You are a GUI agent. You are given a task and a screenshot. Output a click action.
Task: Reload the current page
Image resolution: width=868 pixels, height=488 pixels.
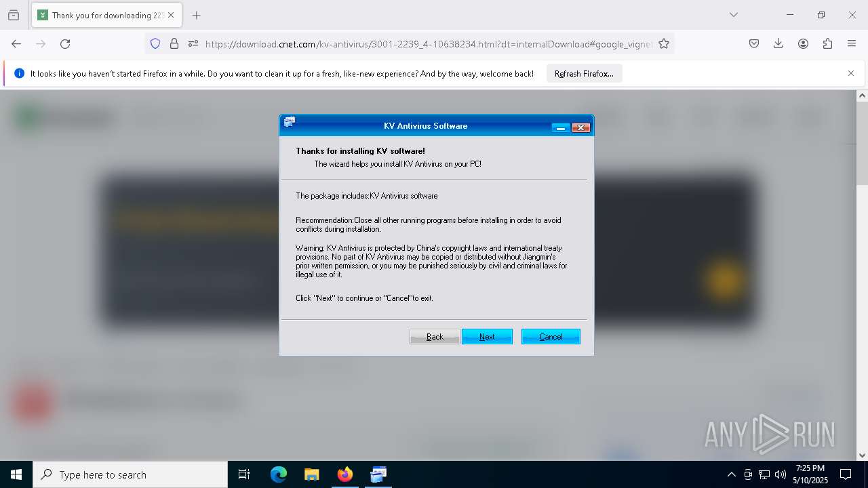65,43
